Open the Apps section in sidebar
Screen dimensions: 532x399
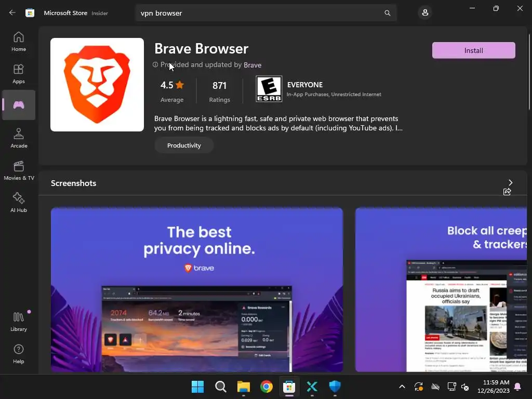point(19,74)
